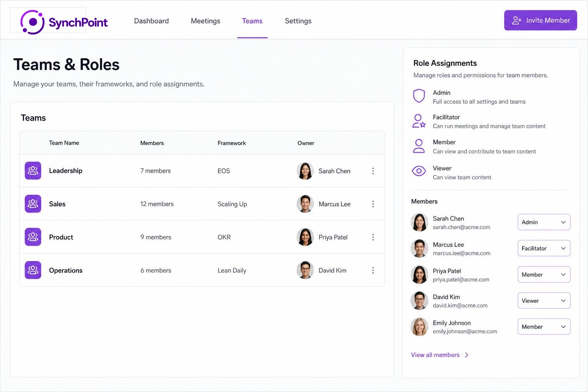588x392 pixels.
Task: Click the Team Name column header
Action: 64,143
